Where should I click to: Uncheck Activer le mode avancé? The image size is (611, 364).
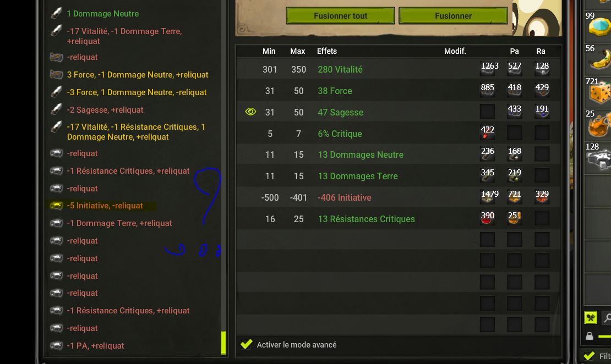click(x=246, y=344)
